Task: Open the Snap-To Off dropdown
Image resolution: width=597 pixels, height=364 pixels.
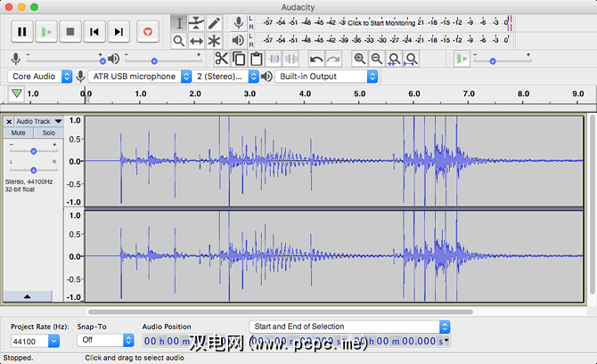Action: click(x=105, y=340)
